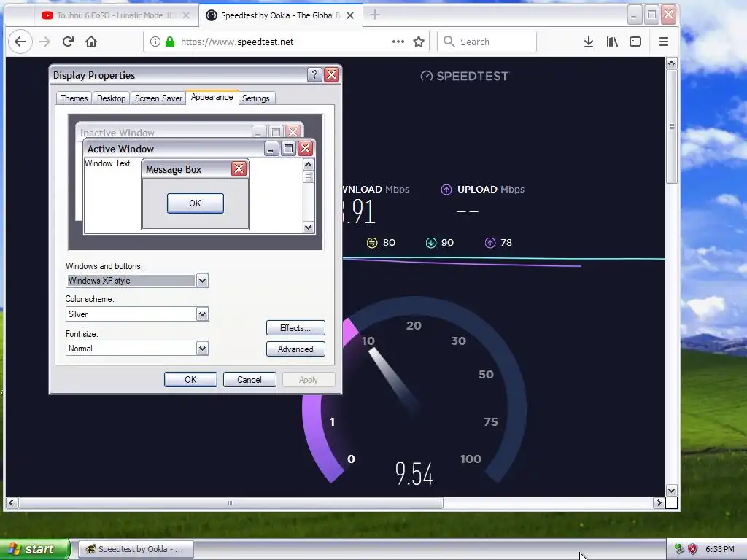Close the Touhou 6 EoSD YouTube tab
This screenshot has height=560, width=747.
coord(186,15)
